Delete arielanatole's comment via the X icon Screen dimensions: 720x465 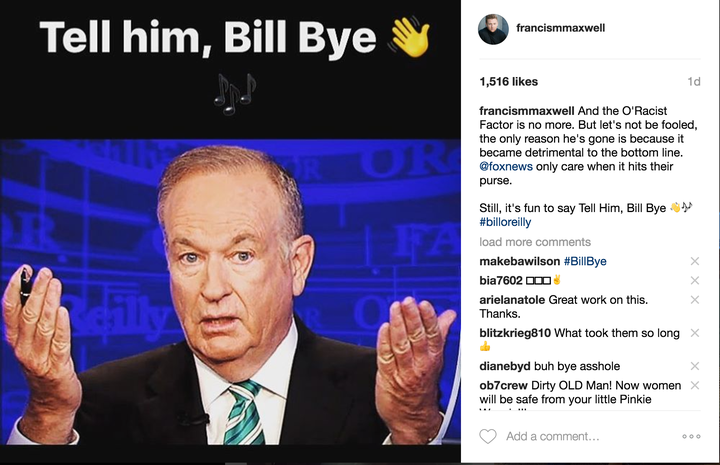coord(695,300)
